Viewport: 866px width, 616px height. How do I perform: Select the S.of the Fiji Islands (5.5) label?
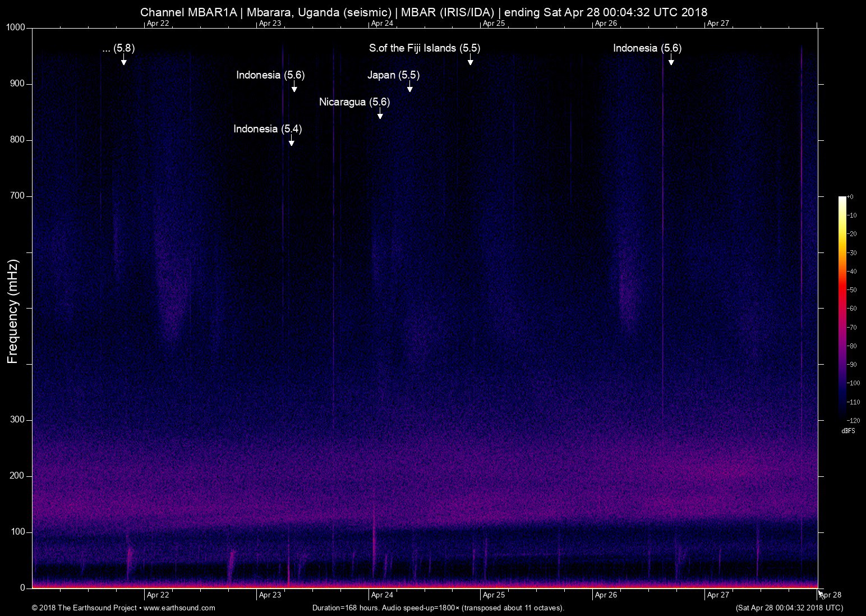point(424,48)
